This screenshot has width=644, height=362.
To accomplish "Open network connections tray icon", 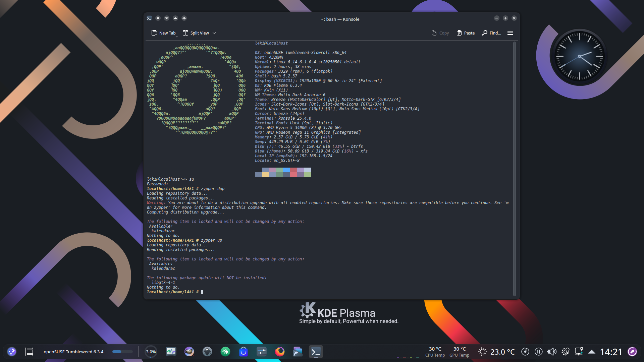I will coord(579,352).
